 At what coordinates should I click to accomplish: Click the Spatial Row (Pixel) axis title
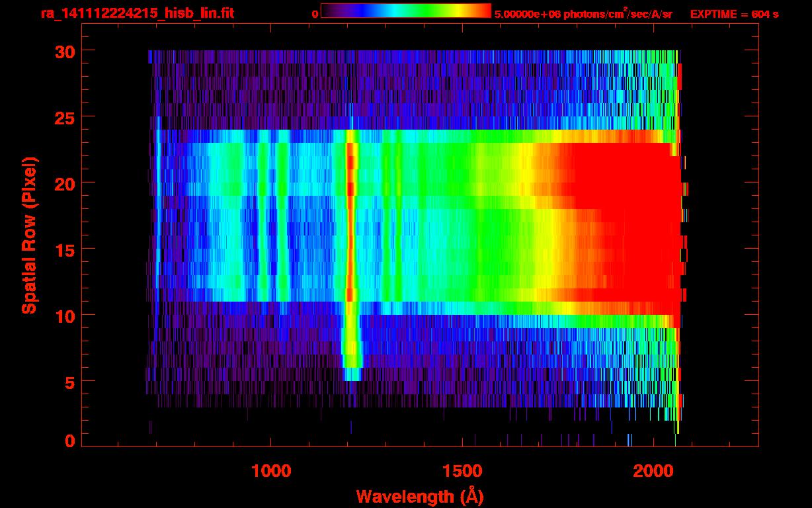click(28, 235)
